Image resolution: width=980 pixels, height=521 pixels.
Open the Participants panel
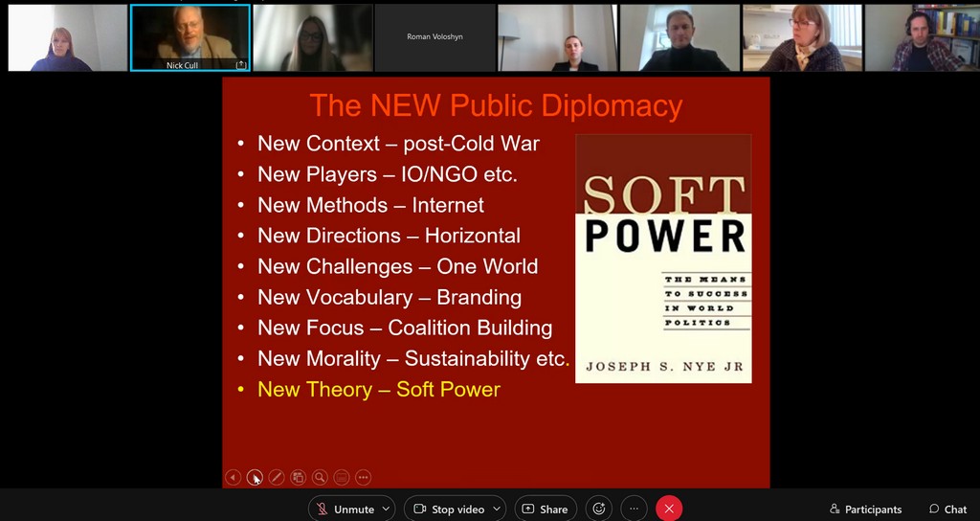point(865,509)
